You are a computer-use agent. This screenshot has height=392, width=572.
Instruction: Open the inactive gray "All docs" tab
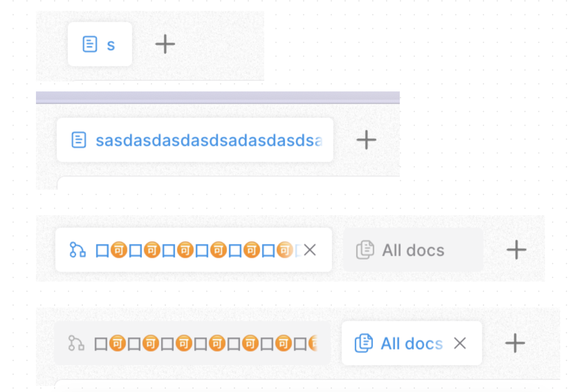point(413,250)
